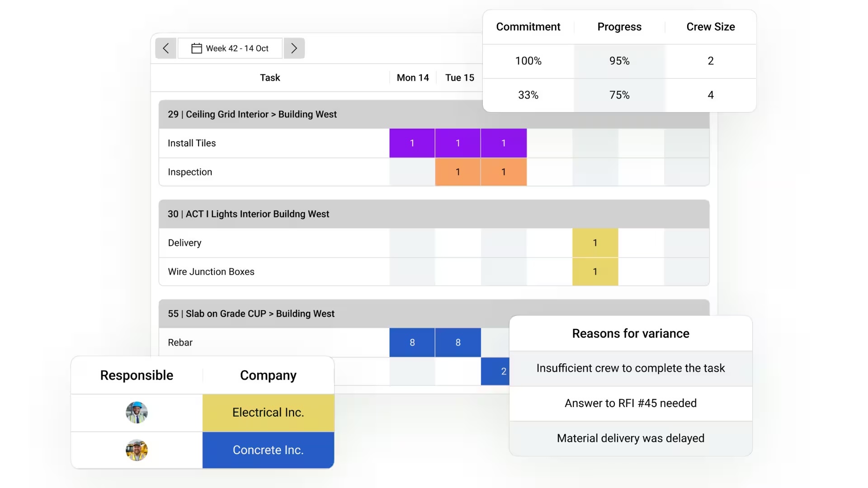The height and width of the screenshot is (488, 868).
Task: Select the blue Concrete Inc. company cell
Action: [x=268, y=450]
